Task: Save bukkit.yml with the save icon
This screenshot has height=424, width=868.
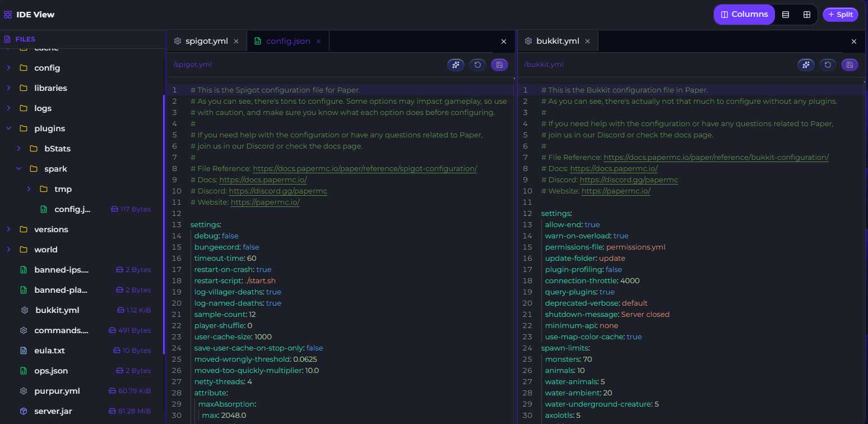Action: pos(850,64)
